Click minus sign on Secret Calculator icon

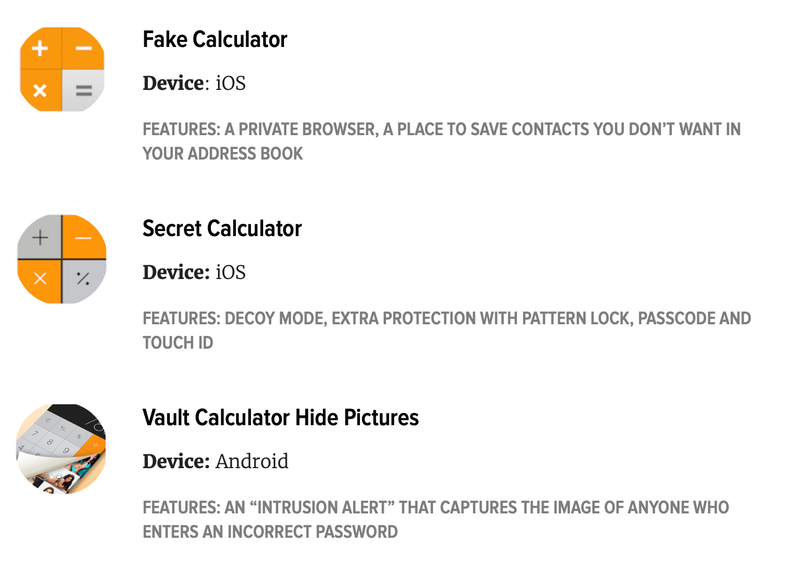tap(83, 238)
